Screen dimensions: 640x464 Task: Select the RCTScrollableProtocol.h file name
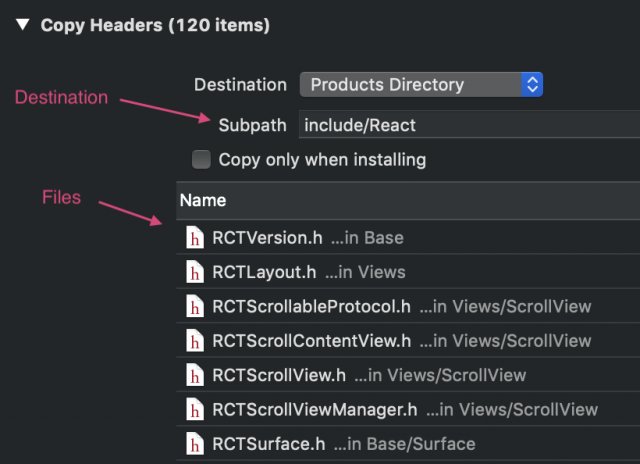(311, 306)
